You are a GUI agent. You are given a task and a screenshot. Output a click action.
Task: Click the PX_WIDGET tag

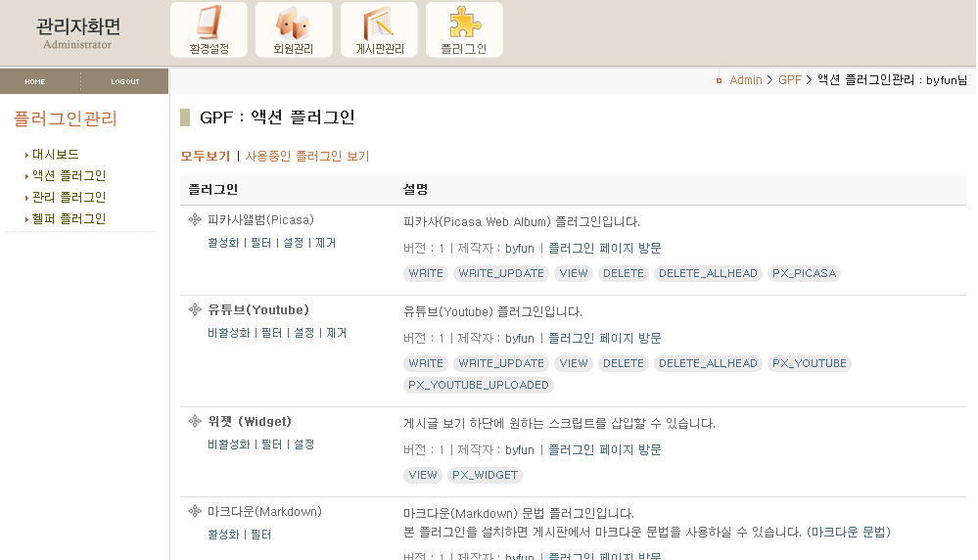click(x=486, y=475)
